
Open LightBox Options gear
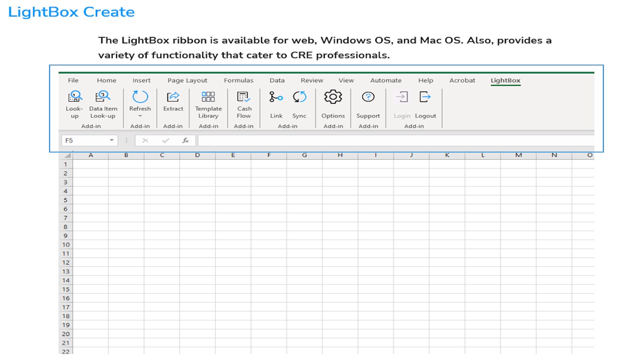tap(333, 97)
